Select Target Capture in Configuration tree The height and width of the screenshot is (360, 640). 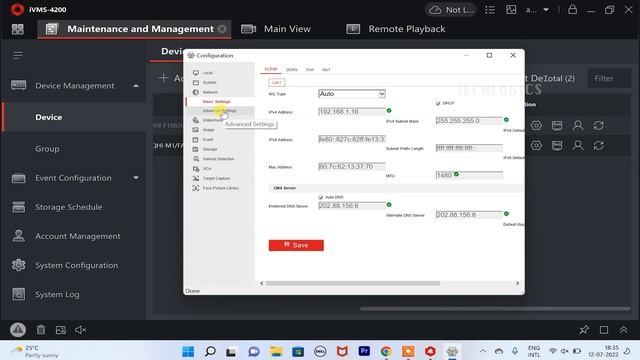click(216, 178)
